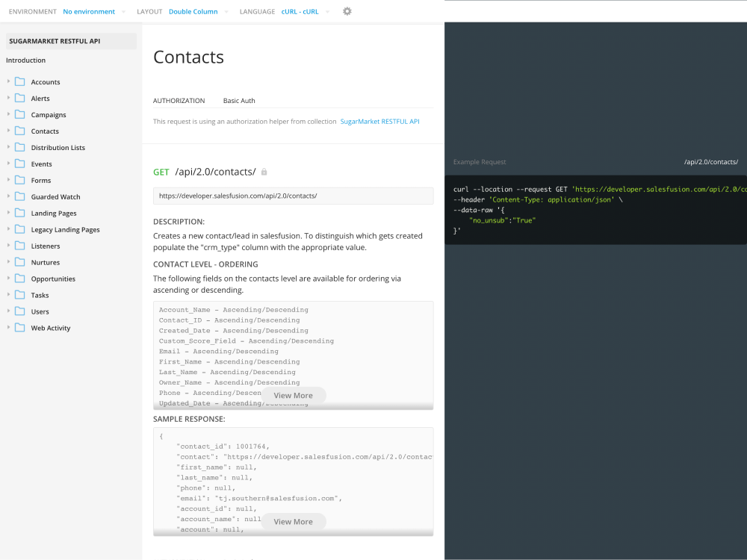The height and width of the screenshot is (560, 747).
Task: Select the Events folder icon
Action: pos(19,164)
